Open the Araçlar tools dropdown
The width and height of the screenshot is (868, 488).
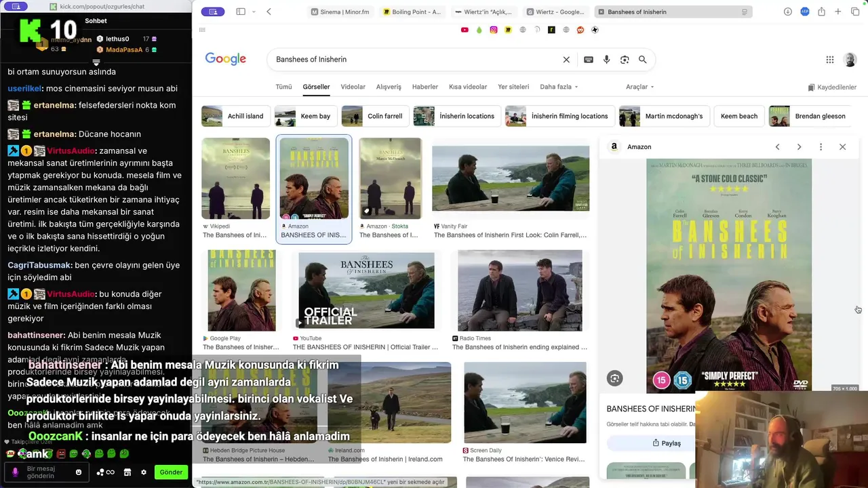pyautogui.click(x=639, y=87)
